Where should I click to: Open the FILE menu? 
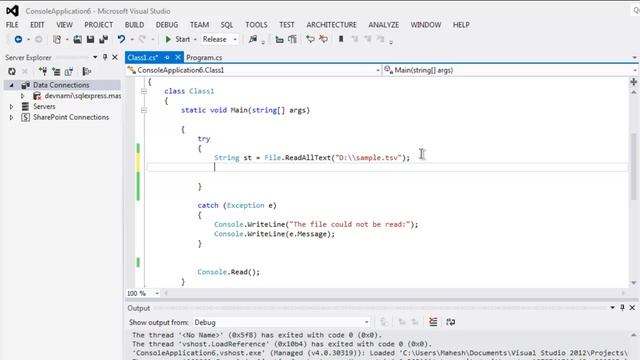(12, 25)
